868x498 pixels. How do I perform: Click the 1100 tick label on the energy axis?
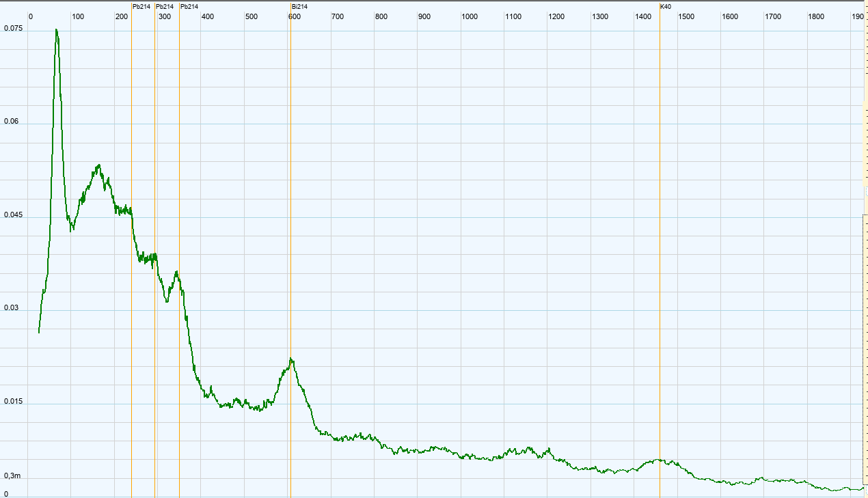point(513,16)
